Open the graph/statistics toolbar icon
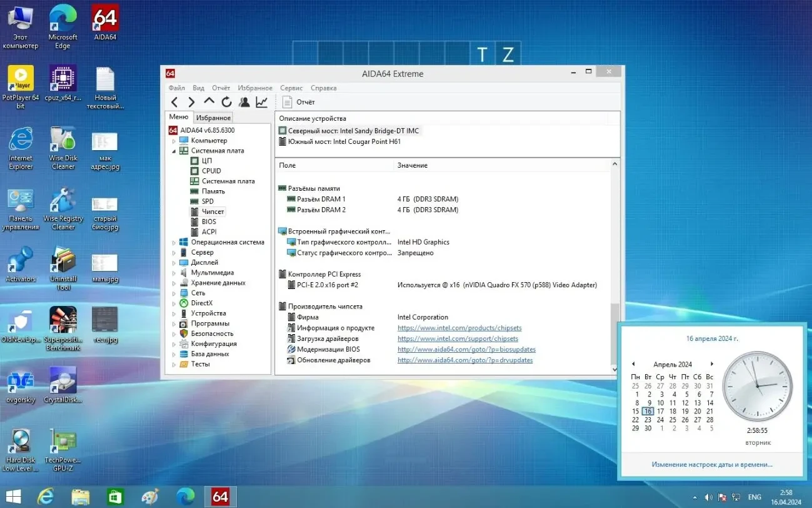The width and height of the screenshot is (812, 508). point(261,101)
